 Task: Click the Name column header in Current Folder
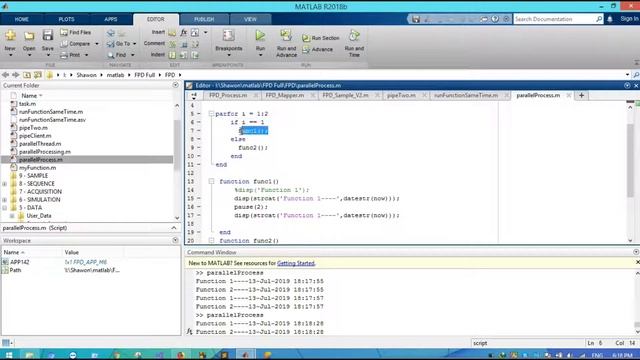[29, 96]
